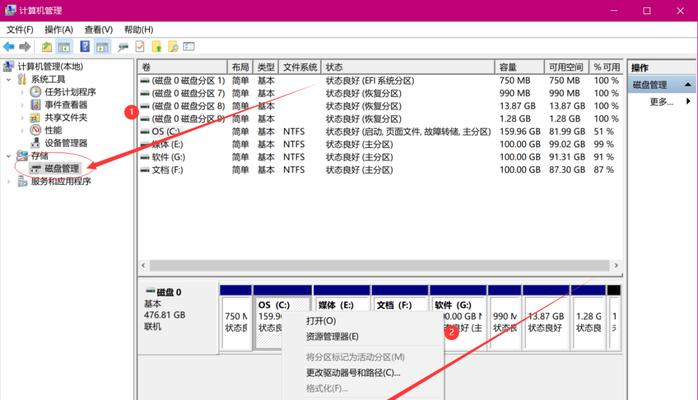Toggle the show/hide console tree icon
The height and width of the screenshot is (400, 698).
pyautogui.click(x=64, y=47)
